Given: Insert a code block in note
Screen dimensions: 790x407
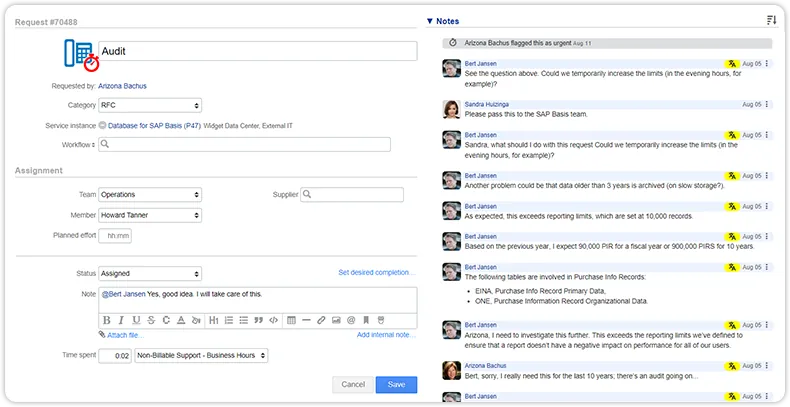Looking at the screenshot, I should (x=274, y=320).
